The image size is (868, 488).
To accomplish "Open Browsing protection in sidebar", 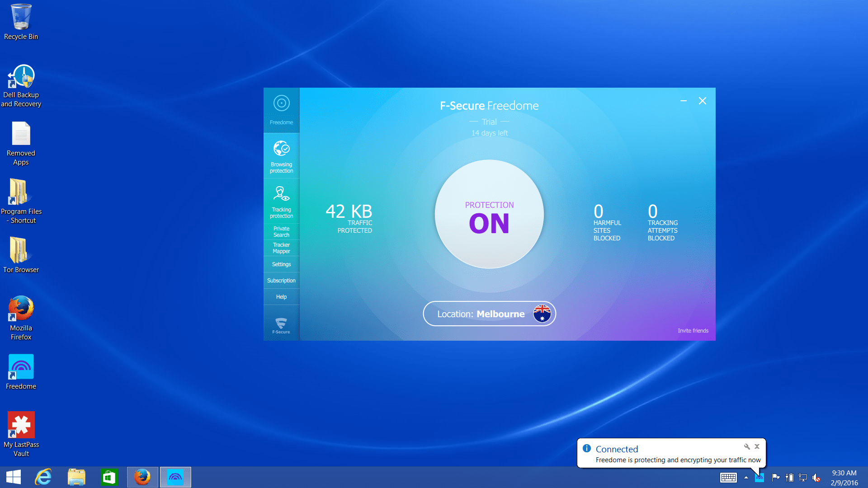I will click(281, 155).
